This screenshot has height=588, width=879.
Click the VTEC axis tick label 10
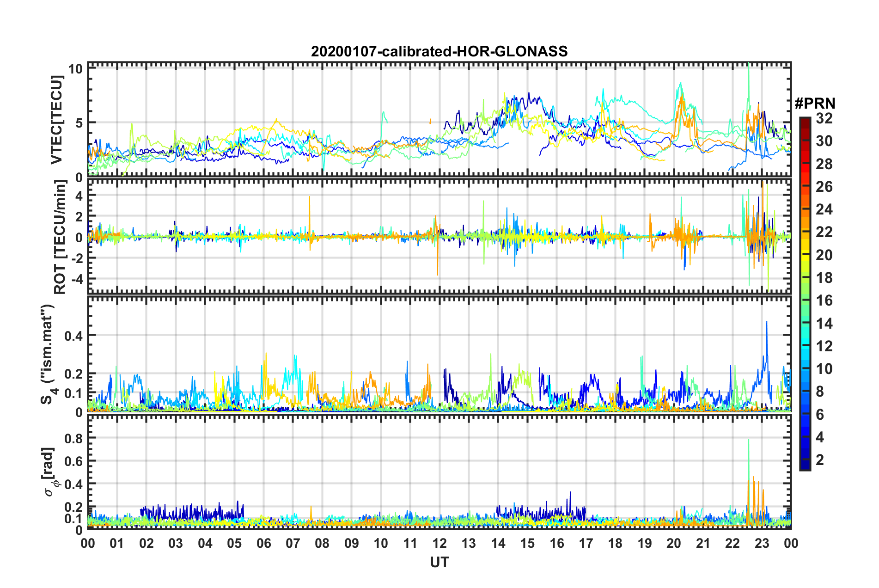point(75,69)
